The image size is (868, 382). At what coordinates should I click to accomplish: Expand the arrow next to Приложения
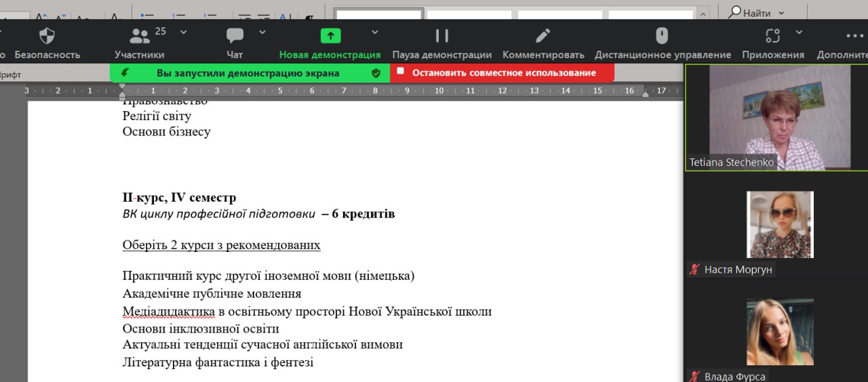click(799, 32)
